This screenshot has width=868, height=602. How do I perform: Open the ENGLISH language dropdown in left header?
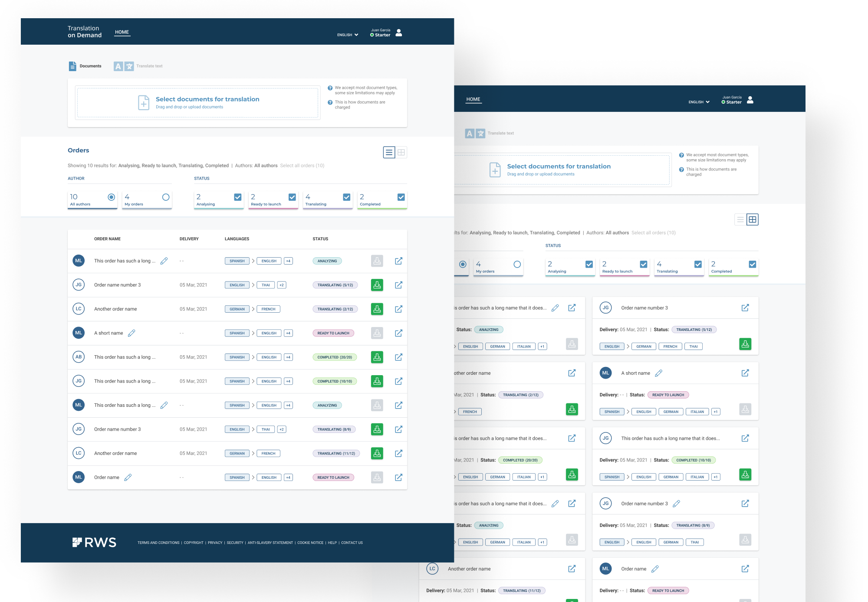pos(348,35)
